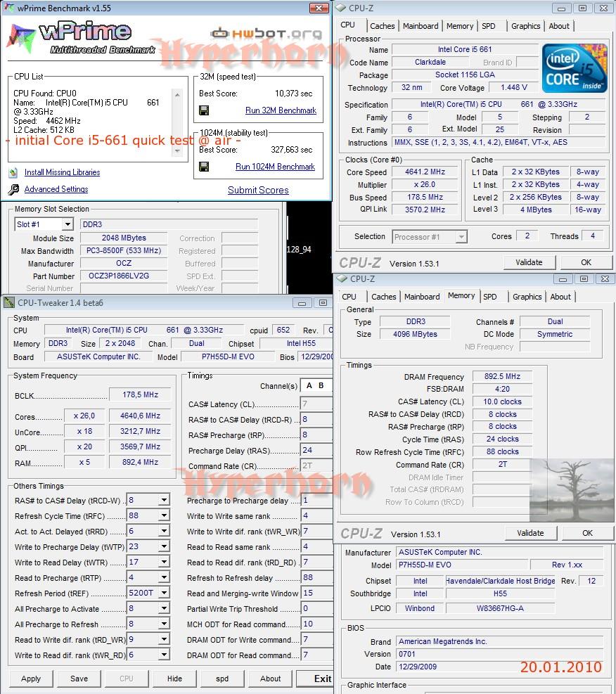
Task: Click the Precharge Delay (tRAS) value field
Action: tap(316, 450)
